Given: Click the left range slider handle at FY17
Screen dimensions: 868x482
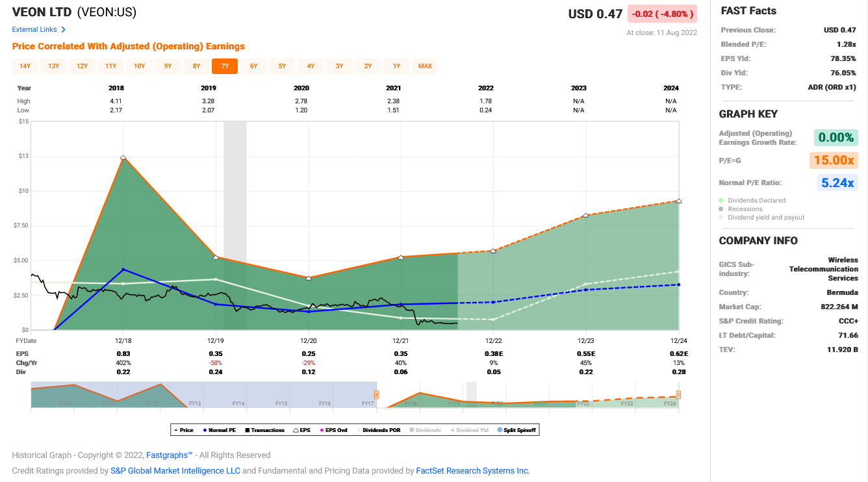Looking at the screenshot, I should (x=376, y=394).
